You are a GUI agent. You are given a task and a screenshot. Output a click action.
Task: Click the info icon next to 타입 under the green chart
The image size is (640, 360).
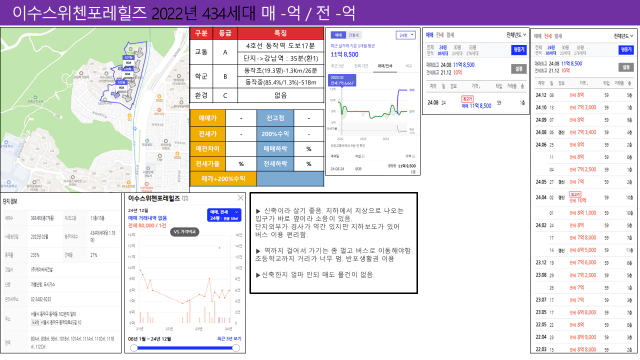tap(363, 156)
